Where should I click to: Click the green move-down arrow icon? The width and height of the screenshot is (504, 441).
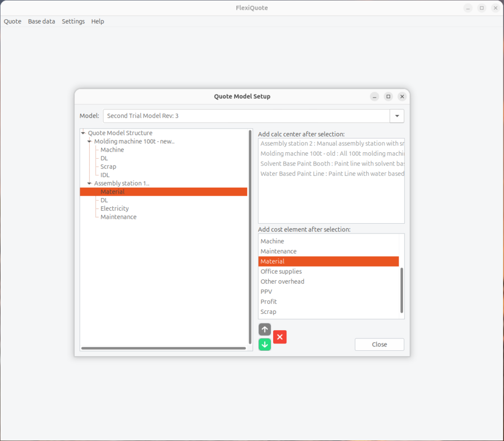pyautogui.click(x=265, y=344)
